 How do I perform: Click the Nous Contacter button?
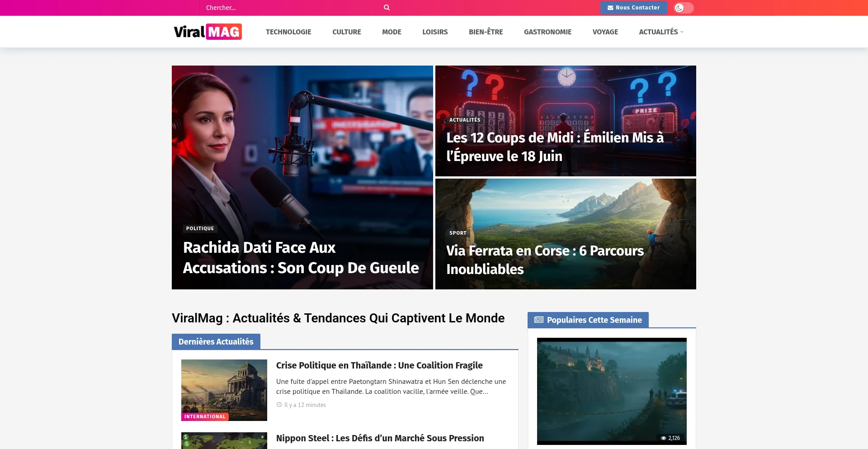coord(634,8)
